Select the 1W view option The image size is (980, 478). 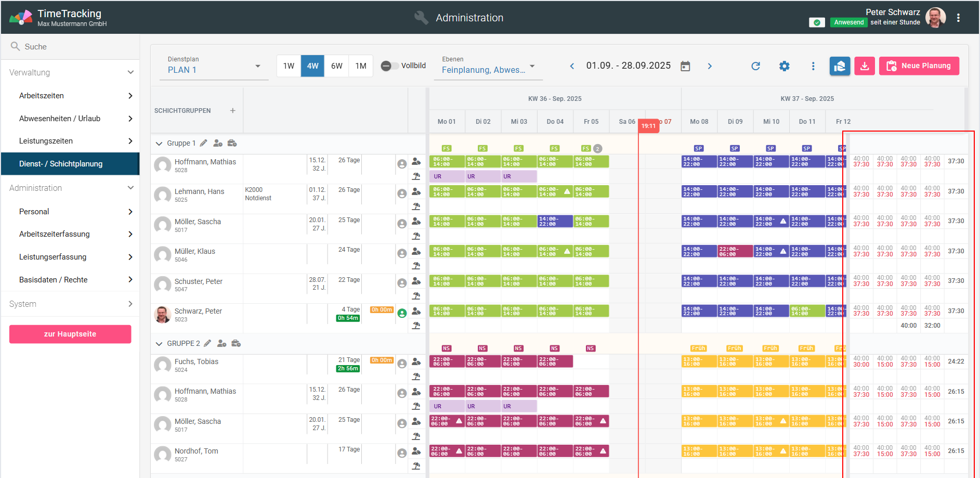click(289, 66)
